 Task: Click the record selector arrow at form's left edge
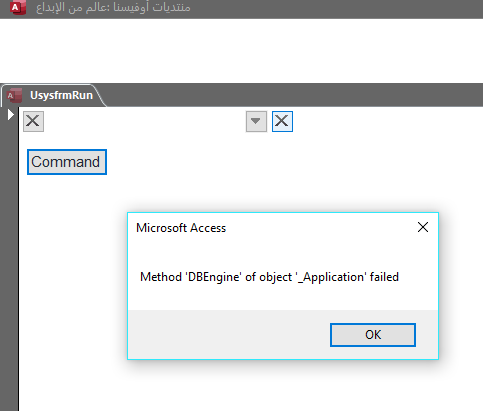[11, 115]
